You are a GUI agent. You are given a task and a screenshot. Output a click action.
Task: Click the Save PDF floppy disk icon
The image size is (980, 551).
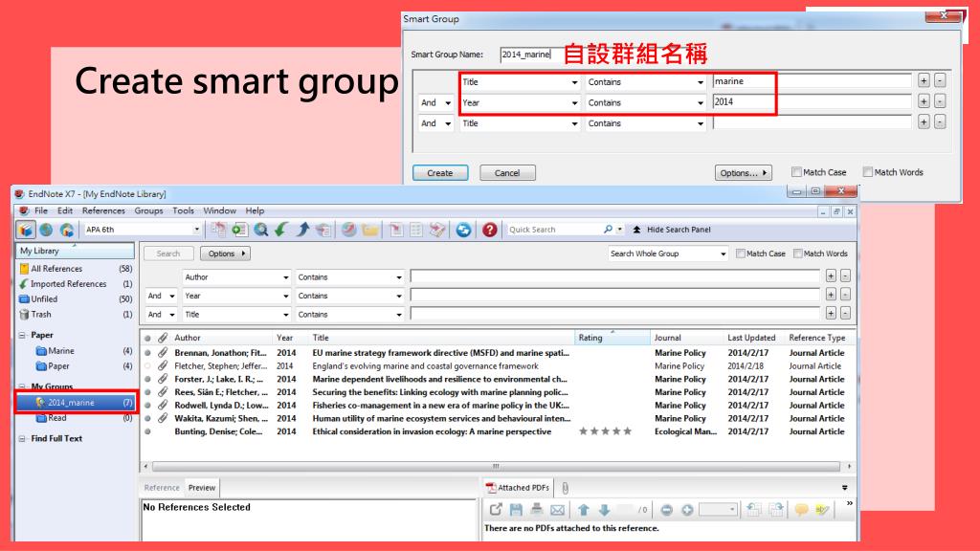(516, 510)
